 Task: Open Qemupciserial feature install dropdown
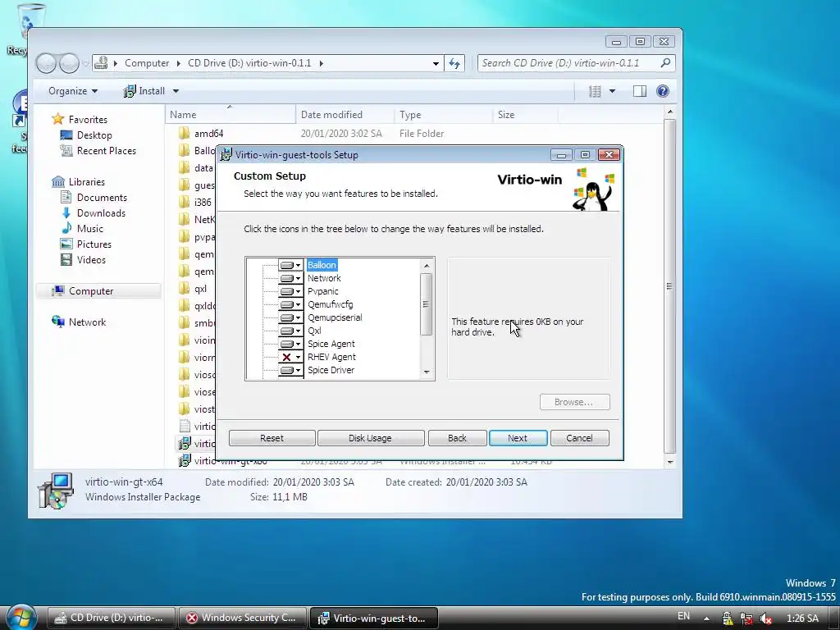pos(290,317)
